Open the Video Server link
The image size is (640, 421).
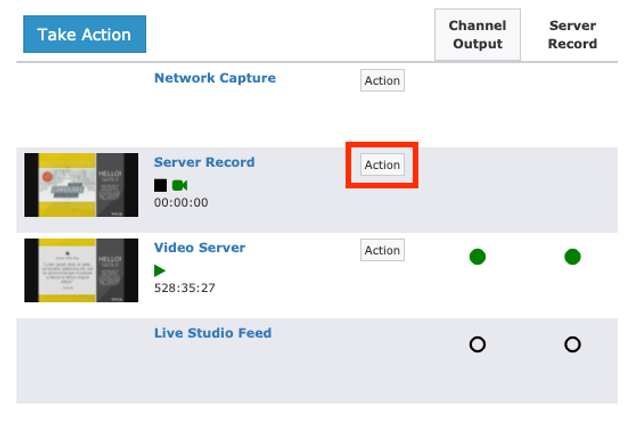coord(200,247)
